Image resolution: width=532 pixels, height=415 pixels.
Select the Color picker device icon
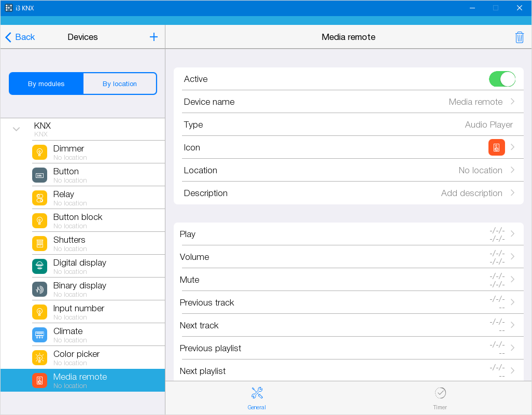(x=39, y=358)
